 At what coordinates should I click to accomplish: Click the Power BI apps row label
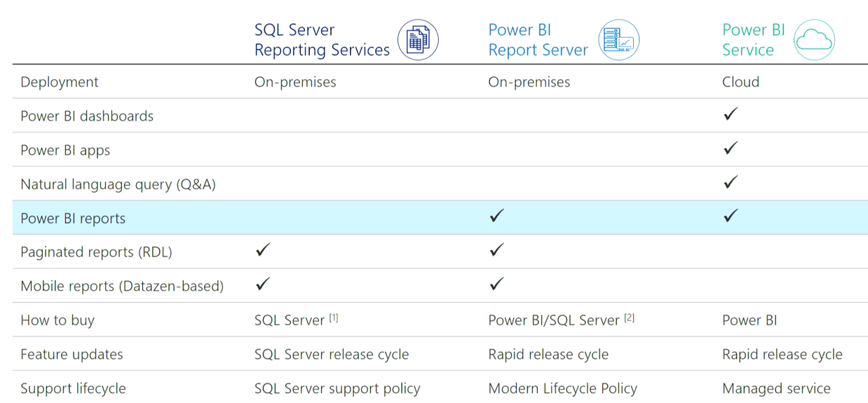pos(65,150)
